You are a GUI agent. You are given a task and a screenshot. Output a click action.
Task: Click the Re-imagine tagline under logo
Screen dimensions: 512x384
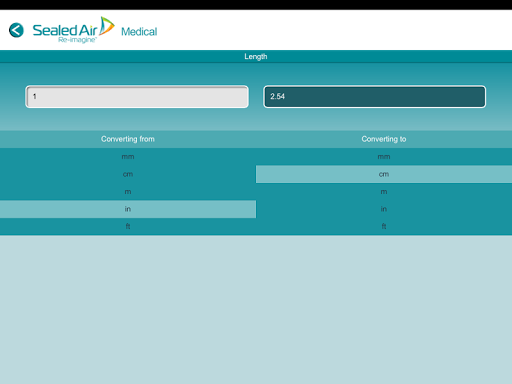click(x=77, y=40)
